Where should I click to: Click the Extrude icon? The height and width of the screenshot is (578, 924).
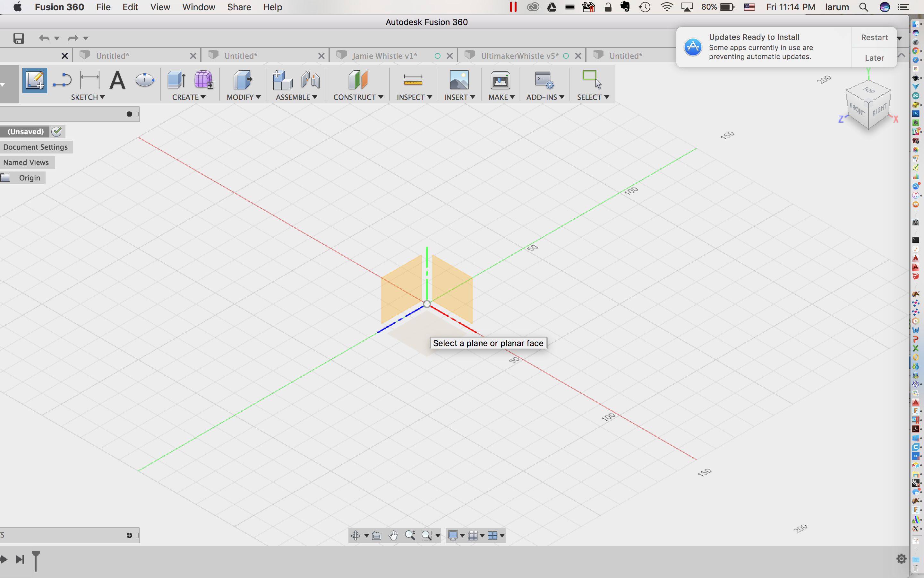[x=176, y=80]
